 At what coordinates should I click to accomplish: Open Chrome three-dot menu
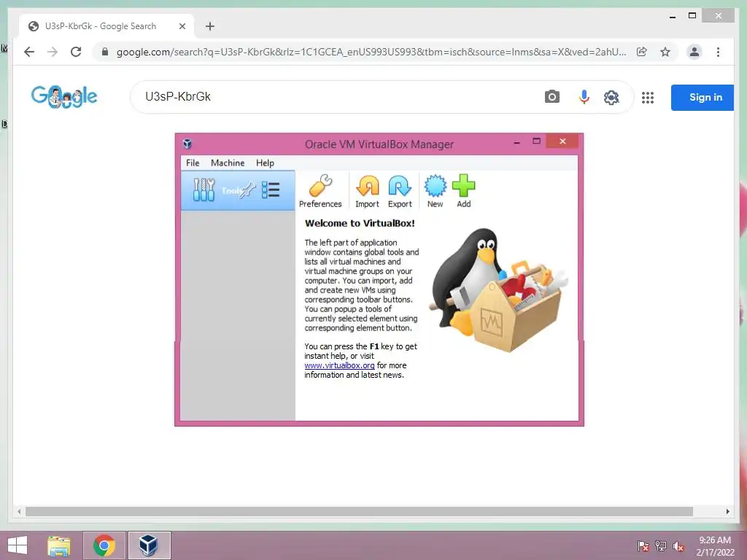click(718, 52)
